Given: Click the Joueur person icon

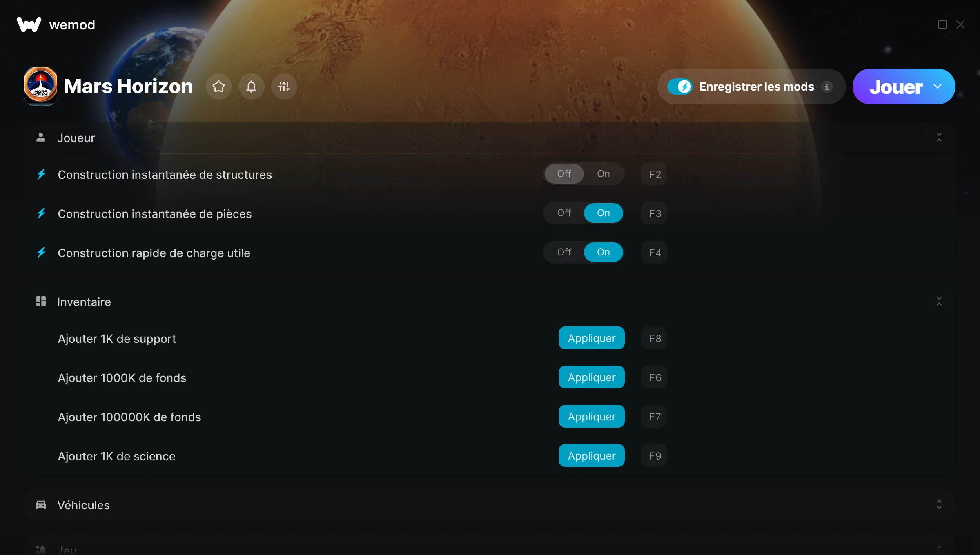Looking at the screenshot, I should tap(41, 138).
